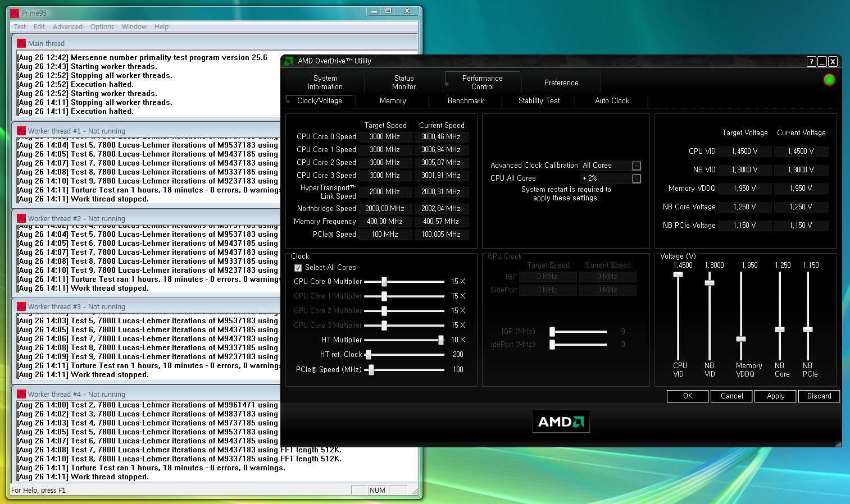Click the HT Multiplier slider handle
The height and width of the screenshot is (504, 850).
pyautogui.click(x=441, y=340)
